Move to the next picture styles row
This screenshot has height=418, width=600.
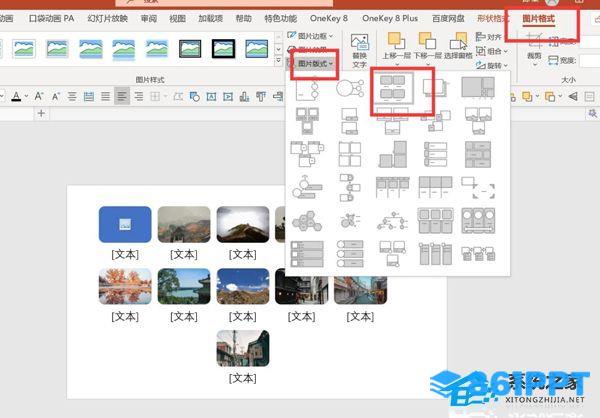[278, 49]
